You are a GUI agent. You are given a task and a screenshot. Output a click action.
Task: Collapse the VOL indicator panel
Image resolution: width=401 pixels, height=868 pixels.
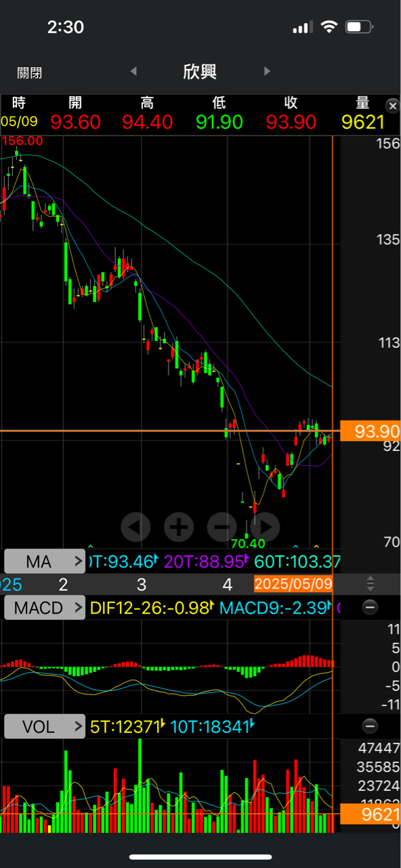[370, 726]
